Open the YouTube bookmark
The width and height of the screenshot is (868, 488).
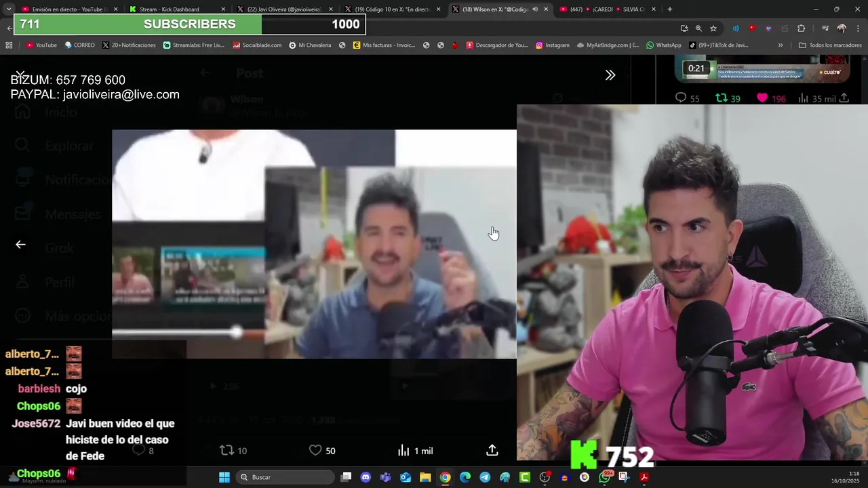tap(41, 45)
